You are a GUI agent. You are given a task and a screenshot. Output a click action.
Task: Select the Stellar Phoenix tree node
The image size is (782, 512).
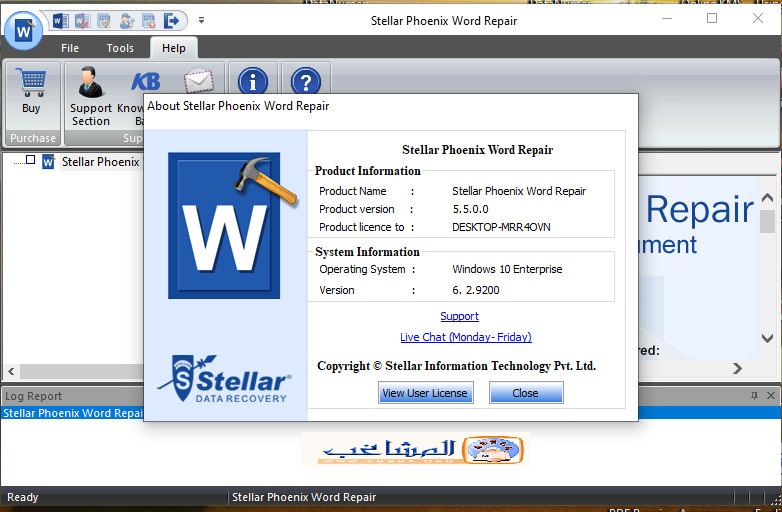[101, 162]
